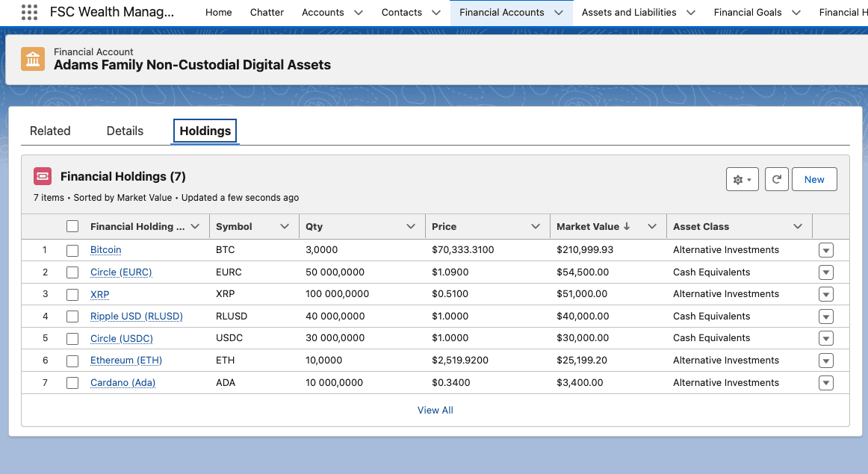Sort by the Asset Class column header
Viewport: 868px width, 474px height.
pyautogui.click(x=701, y=226)
